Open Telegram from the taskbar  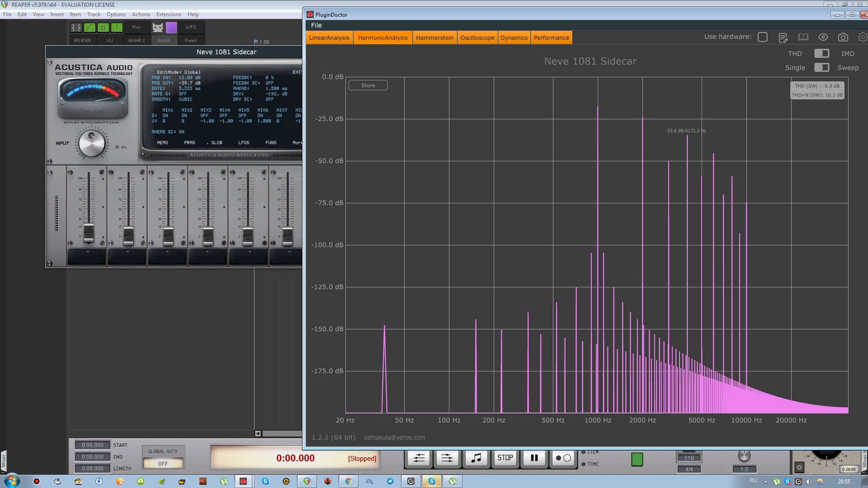pyautogui.click(x=390, y=481)
